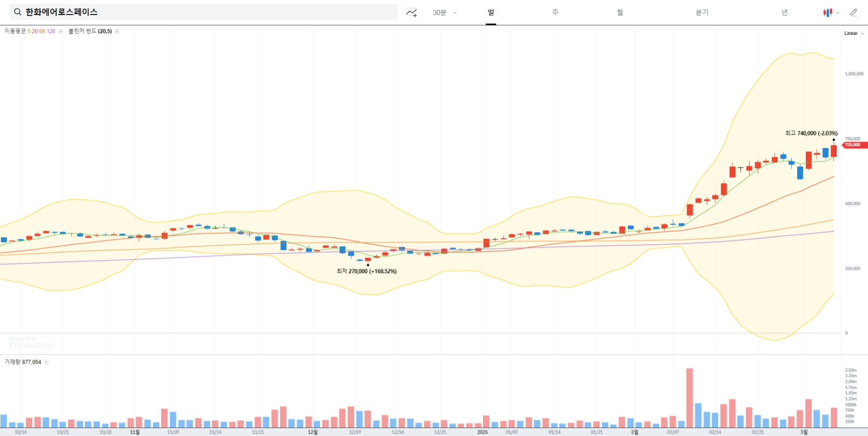Click the 10/14 date axis label
This screenshot has height=436, width=868.
pyautogui.click(x=20, y=432)
